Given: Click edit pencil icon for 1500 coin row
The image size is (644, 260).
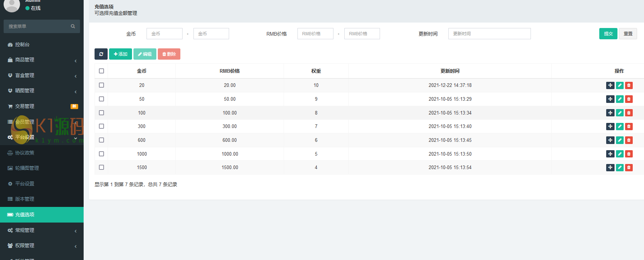Looking at the screenshot, I should [620, 168].
